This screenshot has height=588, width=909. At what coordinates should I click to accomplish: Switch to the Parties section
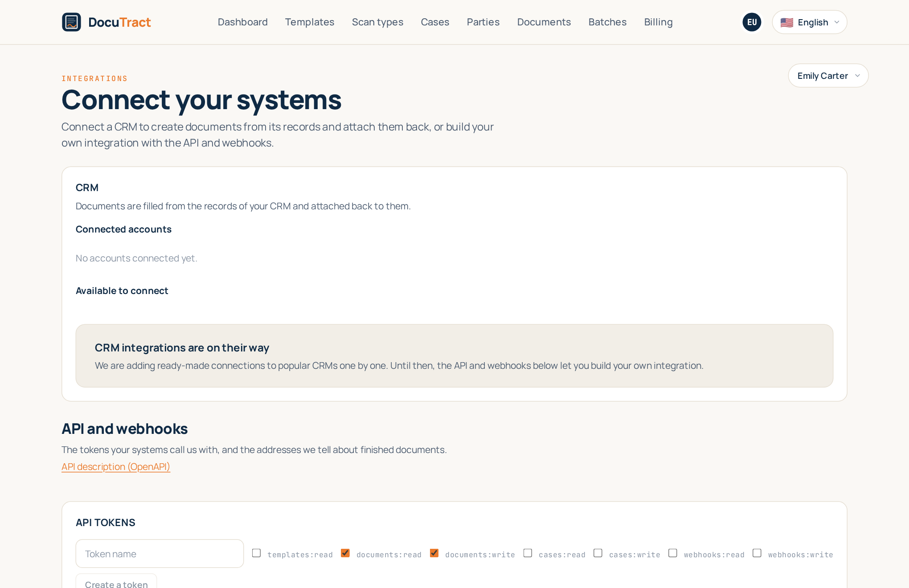point(483,22)
